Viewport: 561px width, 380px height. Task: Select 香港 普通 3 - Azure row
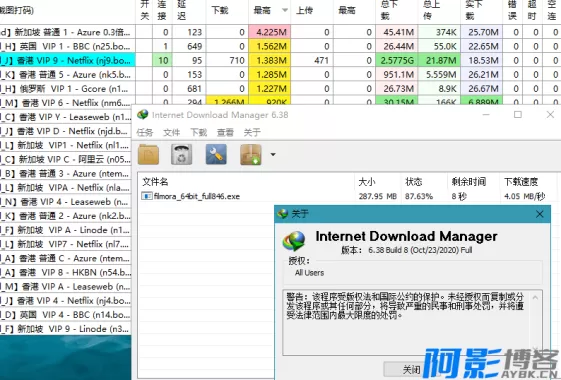pos(66,174)
